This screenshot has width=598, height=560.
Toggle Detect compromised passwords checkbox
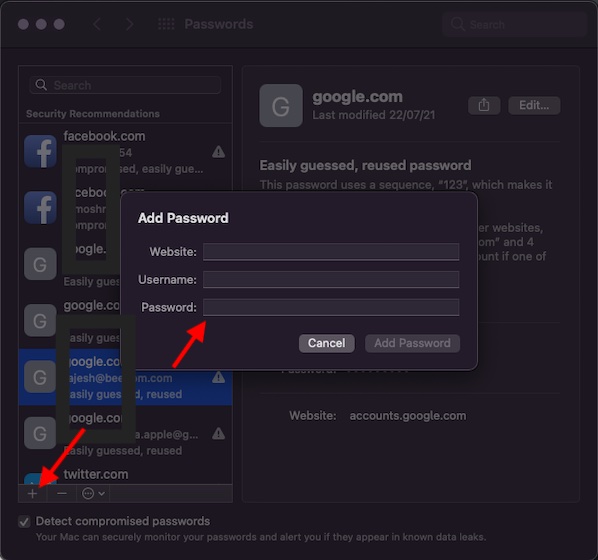pos(24,521)
